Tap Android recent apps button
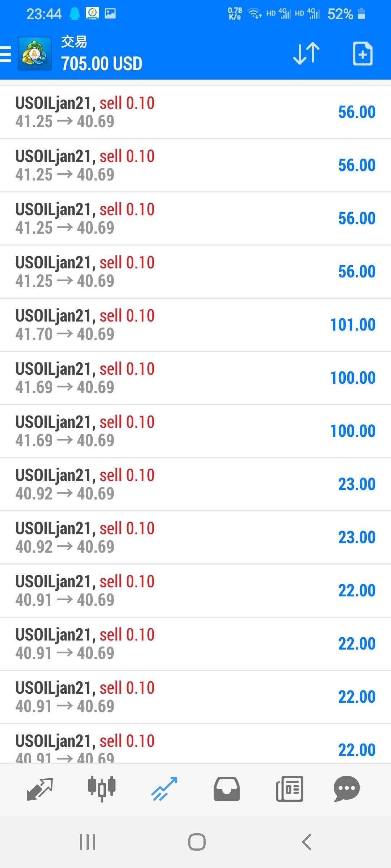 click(x=88, y=842)
